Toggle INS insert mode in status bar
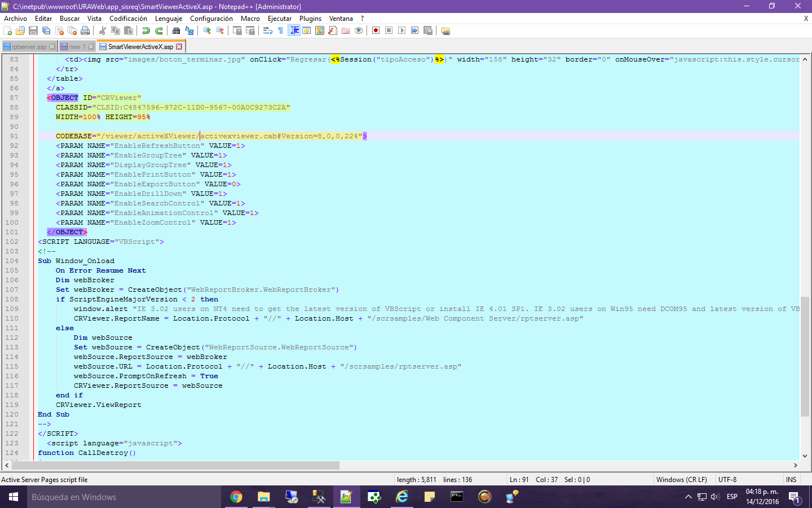 pyautogui.click(x=792, y=480)
